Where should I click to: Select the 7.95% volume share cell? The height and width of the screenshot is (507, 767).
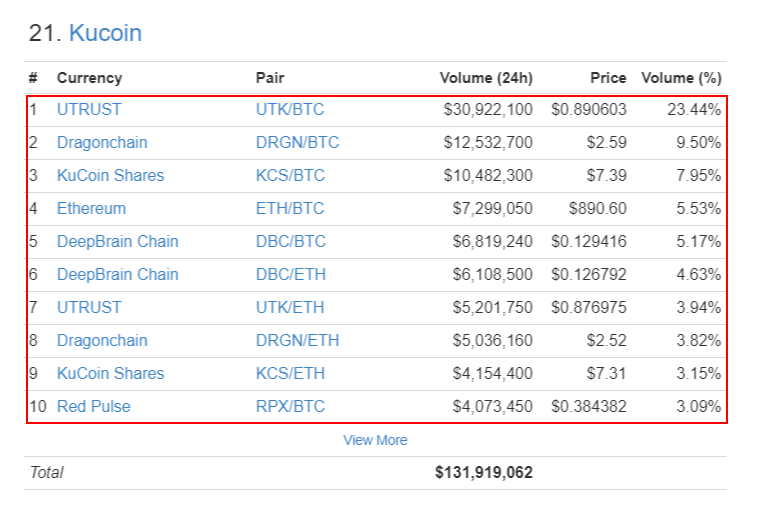pyautogui.click(x=699, y=175)
